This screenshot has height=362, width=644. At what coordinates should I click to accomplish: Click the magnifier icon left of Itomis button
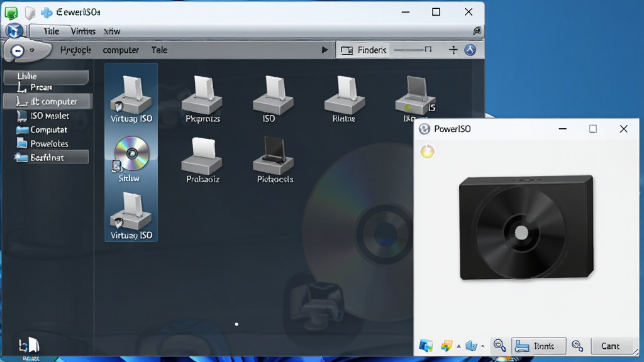point(499,346)
